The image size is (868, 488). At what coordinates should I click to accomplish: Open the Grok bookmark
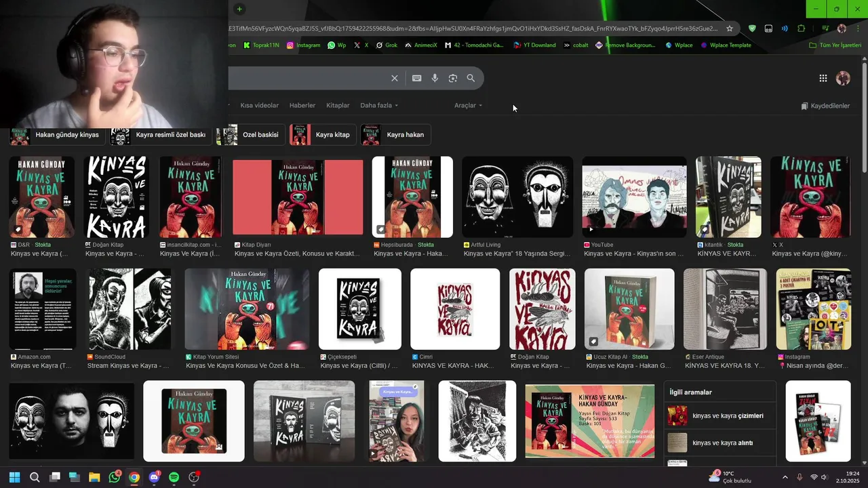click(x=387, y=45)
